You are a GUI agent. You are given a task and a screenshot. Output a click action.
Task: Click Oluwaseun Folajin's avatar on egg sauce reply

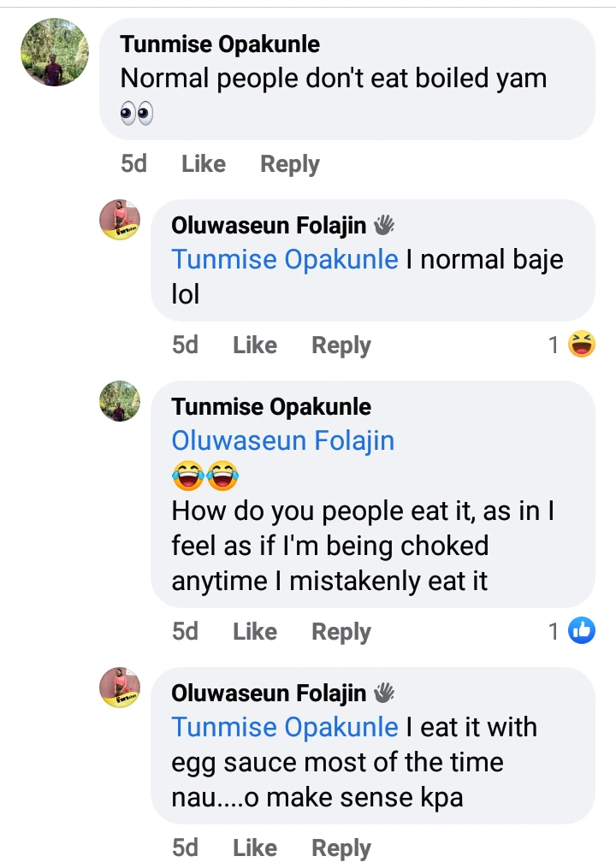(120, 687)
